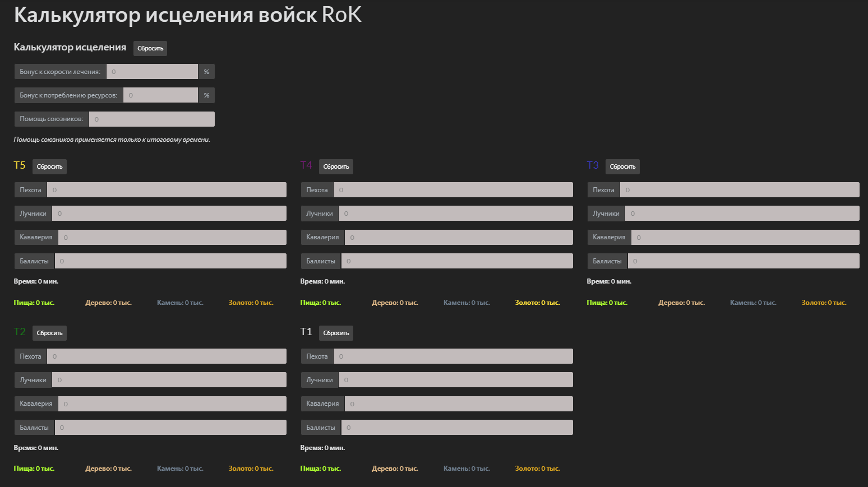
Task: Click the T4 Время: 0 мин. text
Action: pos(322,281)
